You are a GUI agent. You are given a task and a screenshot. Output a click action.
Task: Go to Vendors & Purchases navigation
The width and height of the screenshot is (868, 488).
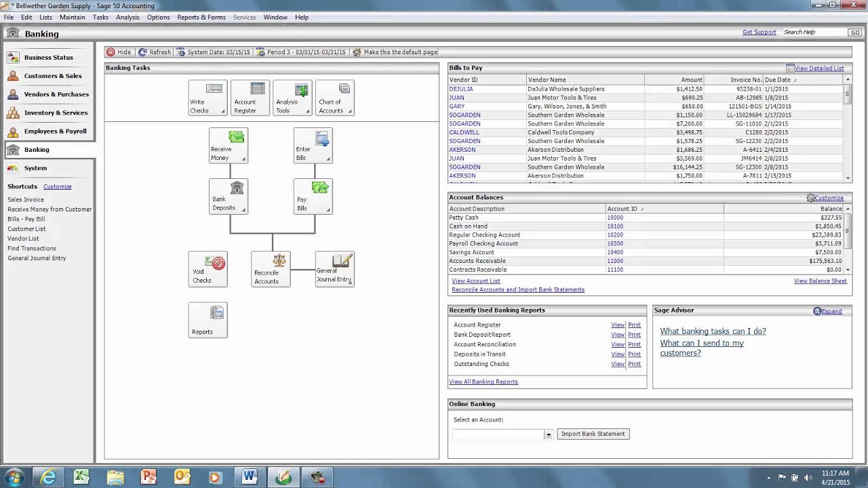click(48, 94)
